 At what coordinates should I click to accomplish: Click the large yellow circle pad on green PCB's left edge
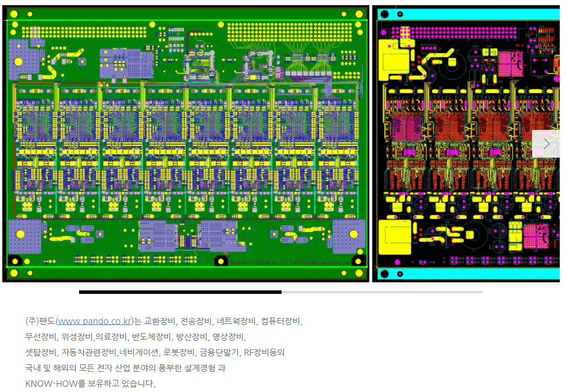[18, 61]
